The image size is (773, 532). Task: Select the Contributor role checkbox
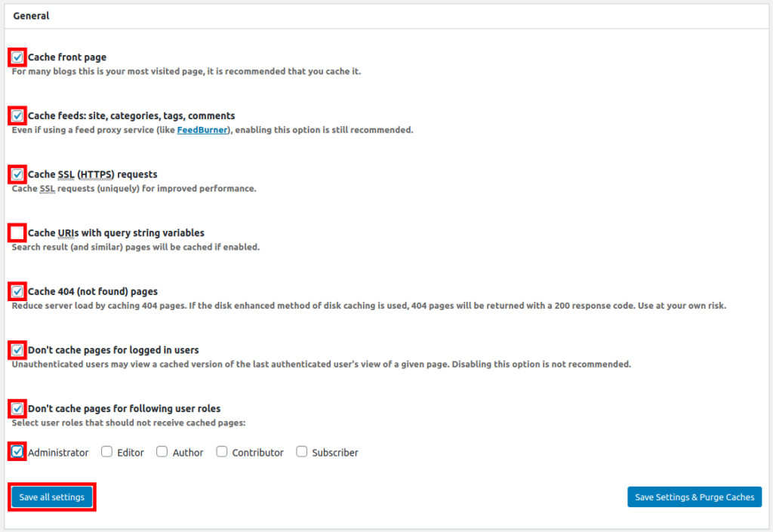[221, 451]
